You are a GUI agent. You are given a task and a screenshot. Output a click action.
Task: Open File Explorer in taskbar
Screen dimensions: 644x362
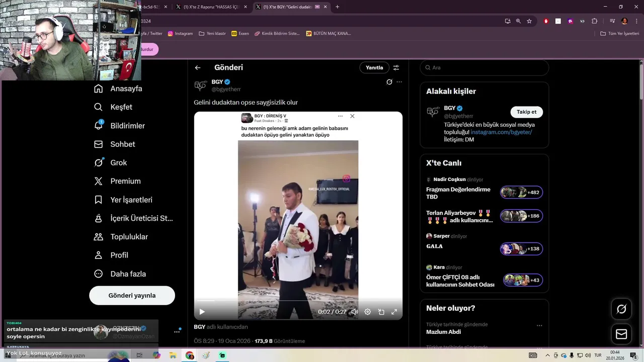coord(173,355)
